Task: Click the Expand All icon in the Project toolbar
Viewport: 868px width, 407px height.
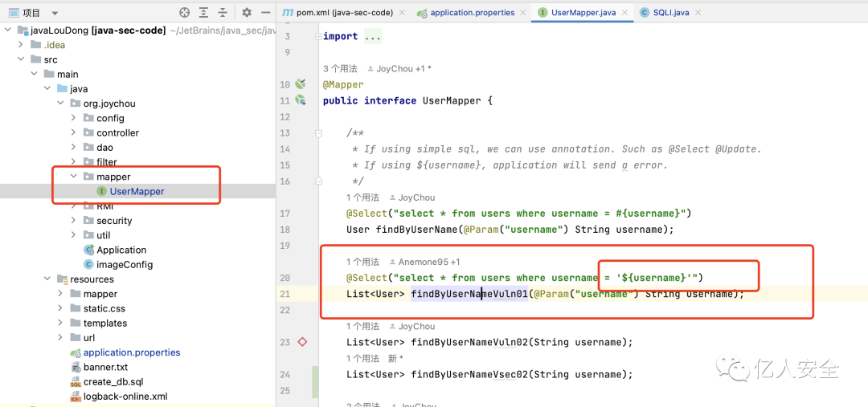Action: pyautogui.click(x=204, y=12)
